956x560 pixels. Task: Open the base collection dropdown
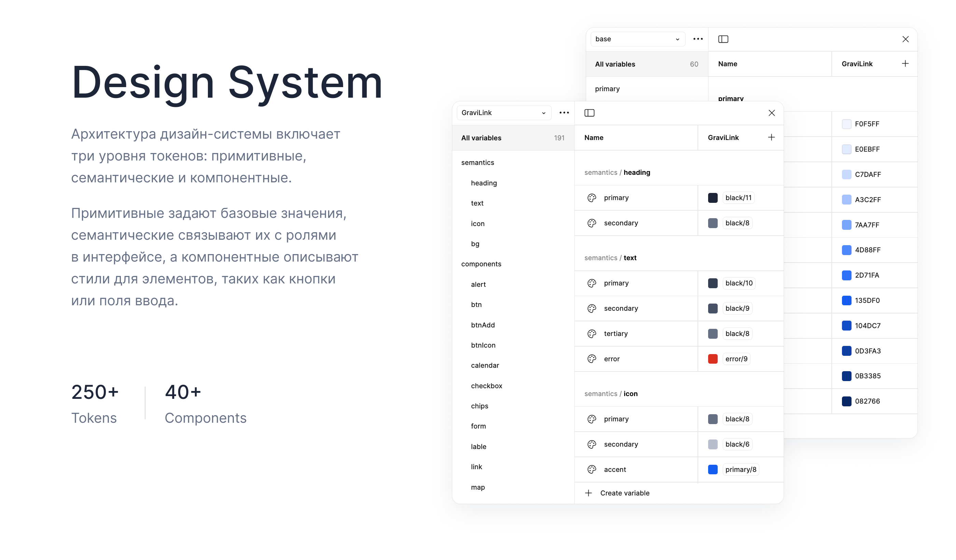(637, 39)
